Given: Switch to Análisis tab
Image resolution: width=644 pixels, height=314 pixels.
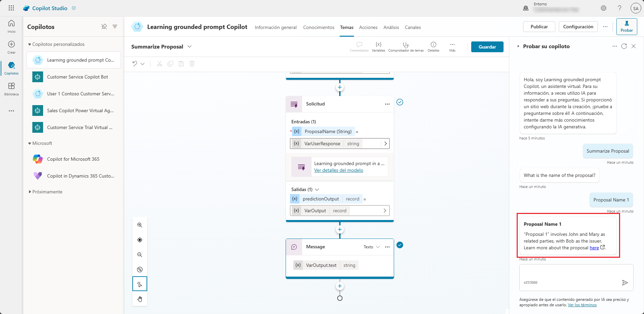Looking at the screenshot, I should click(391, 27).
